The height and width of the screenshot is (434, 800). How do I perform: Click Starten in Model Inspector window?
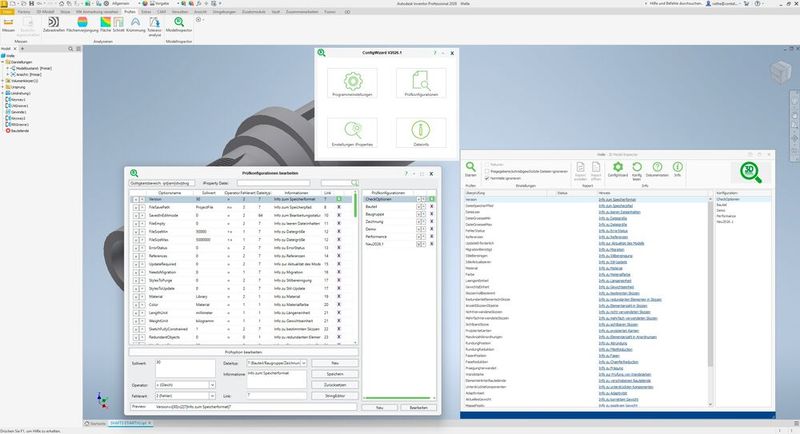click(x=470, y=170)
